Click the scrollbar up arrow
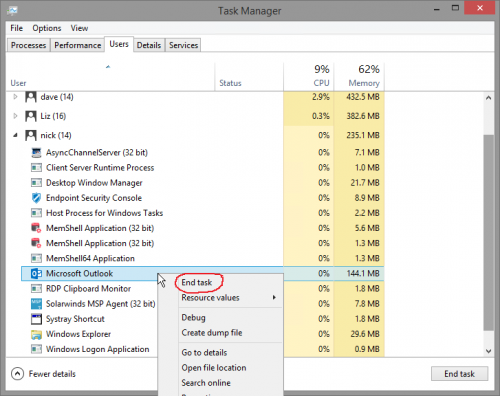The height and width of the screenshot is (396, 500). click(489, 98)
